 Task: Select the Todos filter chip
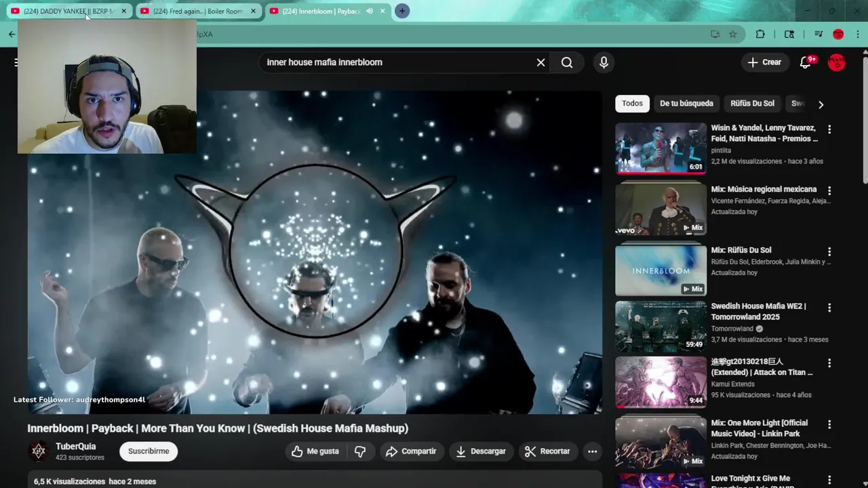632,104
